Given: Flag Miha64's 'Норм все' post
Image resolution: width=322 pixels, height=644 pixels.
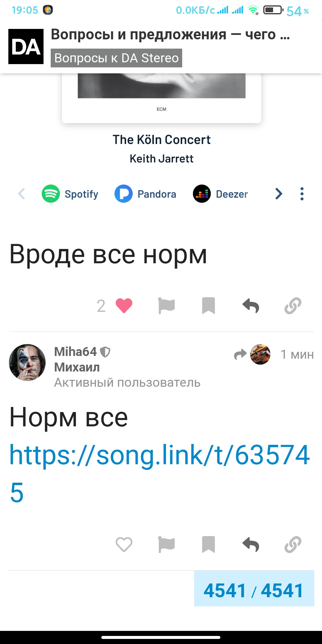Looking at the screenshot, I should pyautogui.click(x=166, y=544).
